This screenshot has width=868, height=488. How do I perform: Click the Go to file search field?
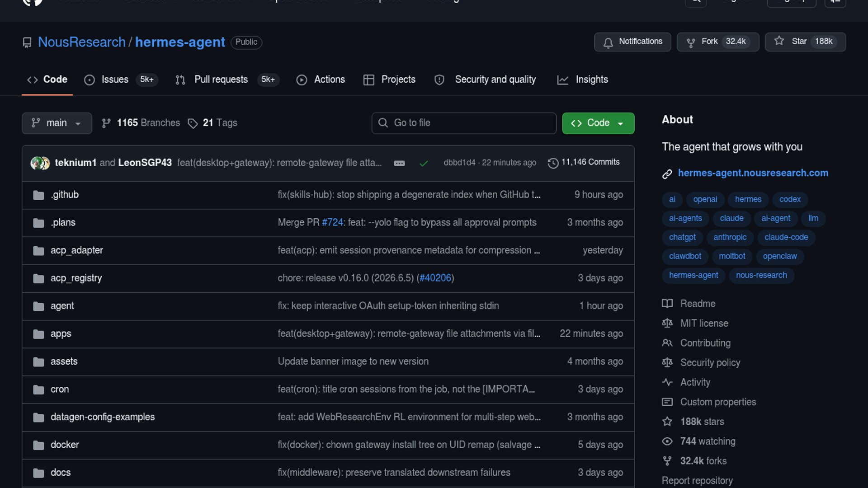(464, 123)
